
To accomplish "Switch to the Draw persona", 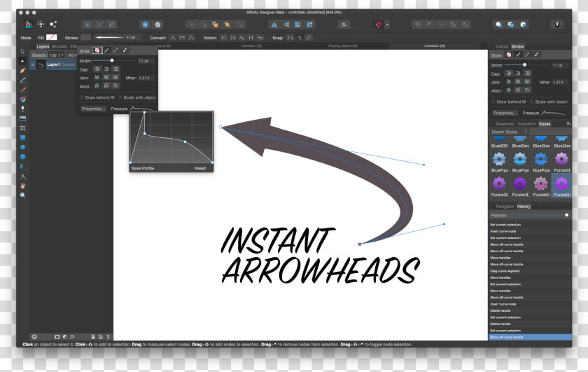I will [x=29, y=25].
